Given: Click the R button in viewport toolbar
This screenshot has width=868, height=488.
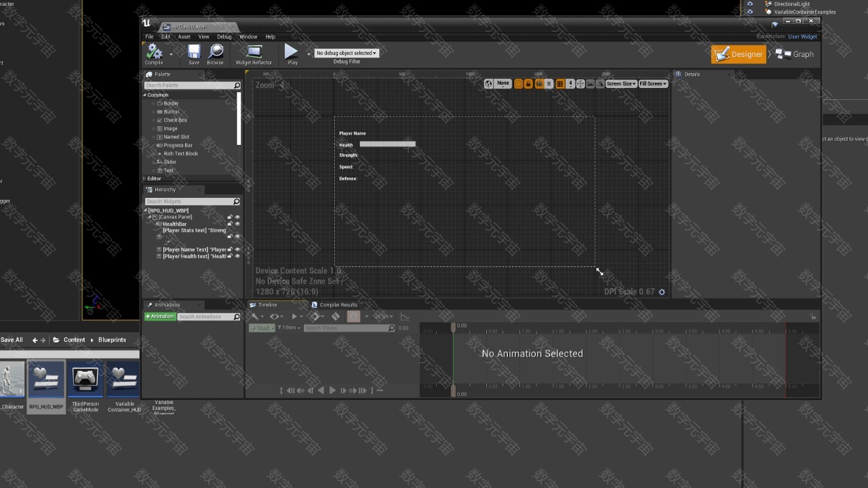Looking at the screenshot, I should pos(549,83).
